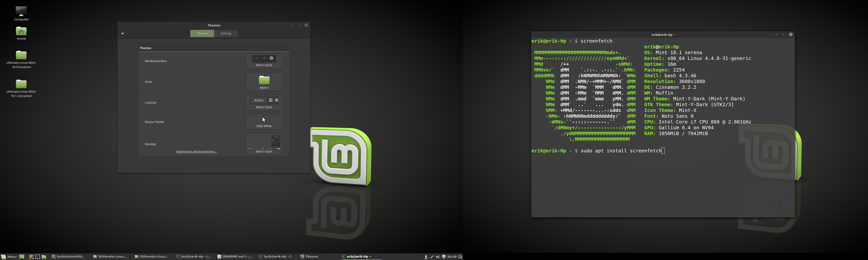Launch Terminal from the panel launcher

pos(38,257)
